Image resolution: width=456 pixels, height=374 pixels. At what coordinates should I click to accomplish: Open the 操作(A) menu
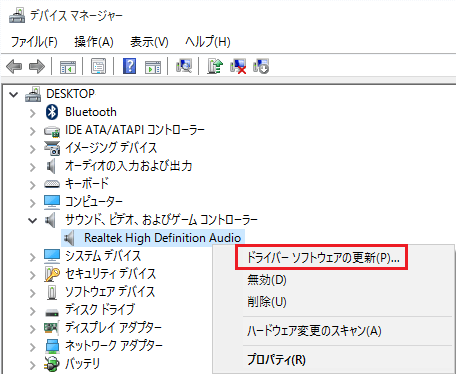tap(94, 42)
